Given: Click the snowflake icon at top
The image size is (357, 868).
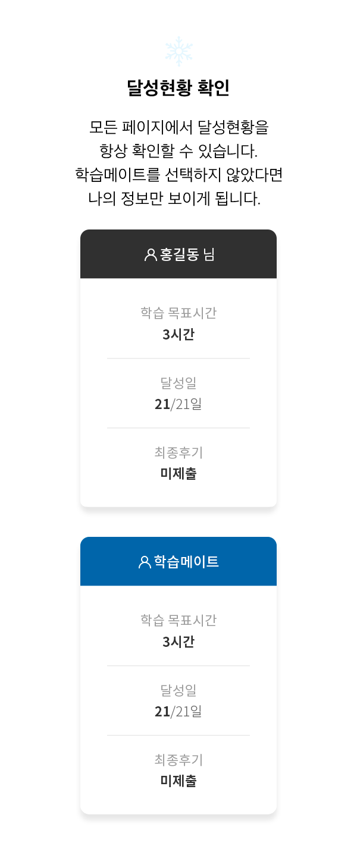Looking at the screenshot, I should (x=178, y=51).
